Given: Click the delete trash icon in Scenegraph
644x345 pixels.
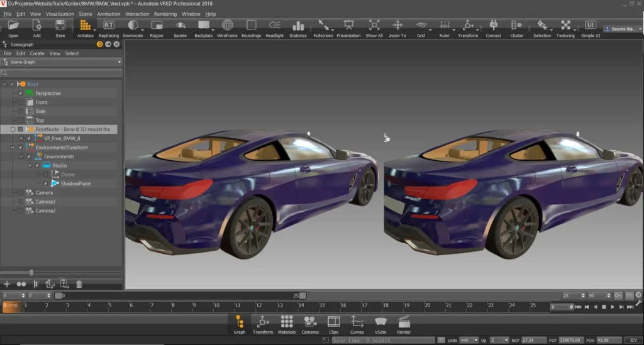Looking at the screenshot, I should coord(79,284).
